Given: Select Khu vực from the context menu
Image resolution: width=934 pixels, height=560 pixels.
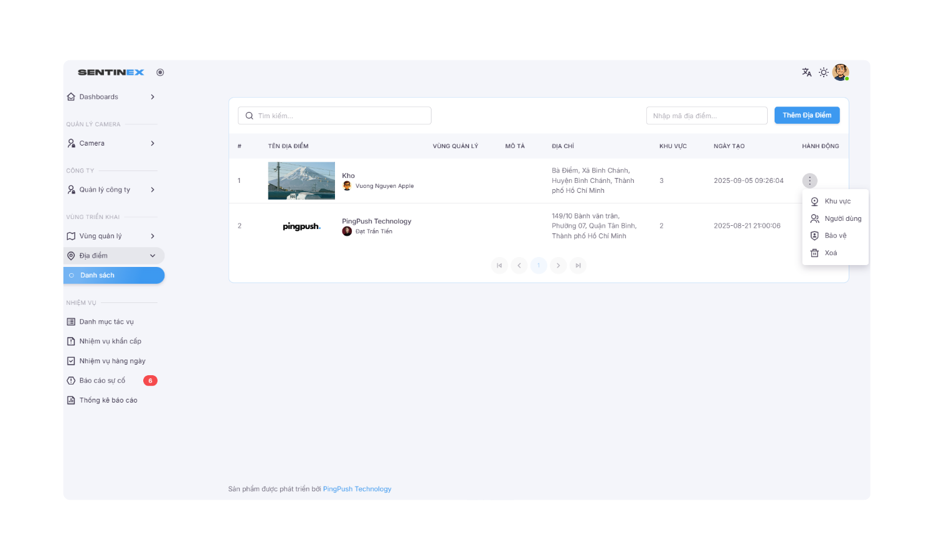Looking at the screenshot, I should coord(837,202).
